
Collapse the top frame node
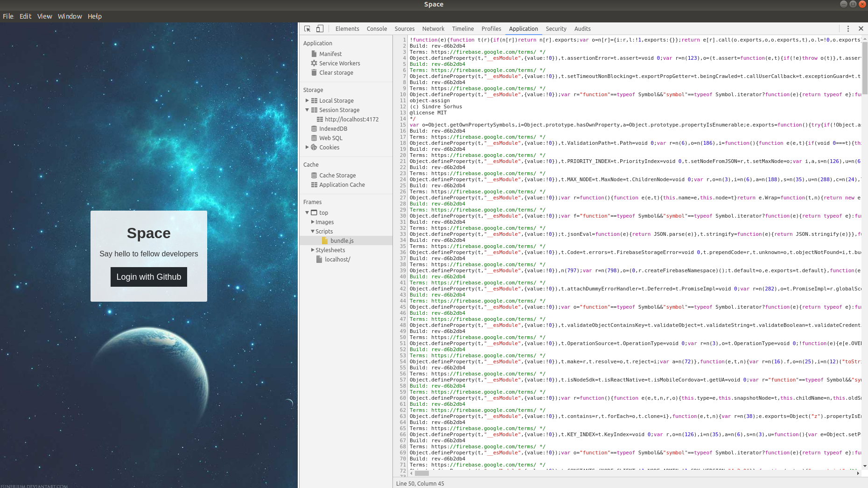[307, 212]
